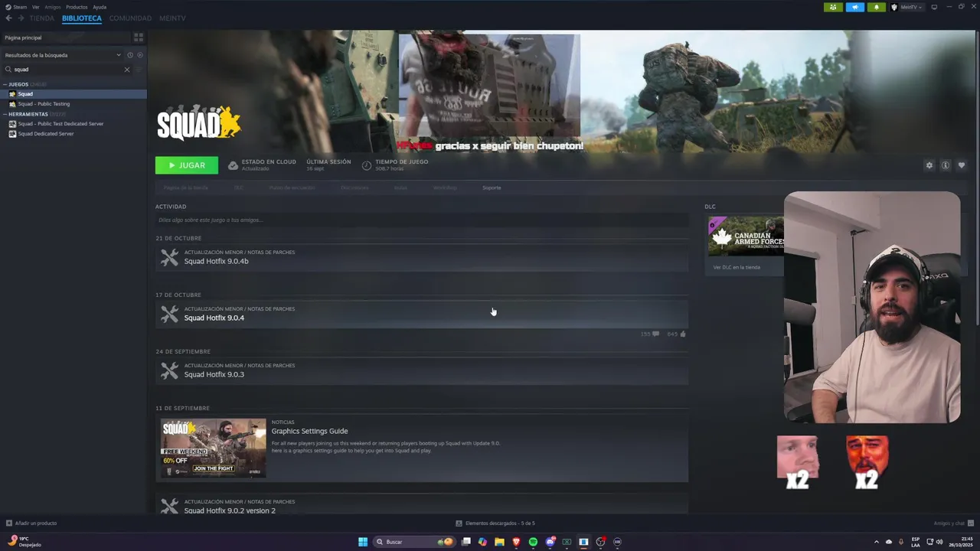
Task: Open File Explorer from the taskbar
Action: [499, 542]
